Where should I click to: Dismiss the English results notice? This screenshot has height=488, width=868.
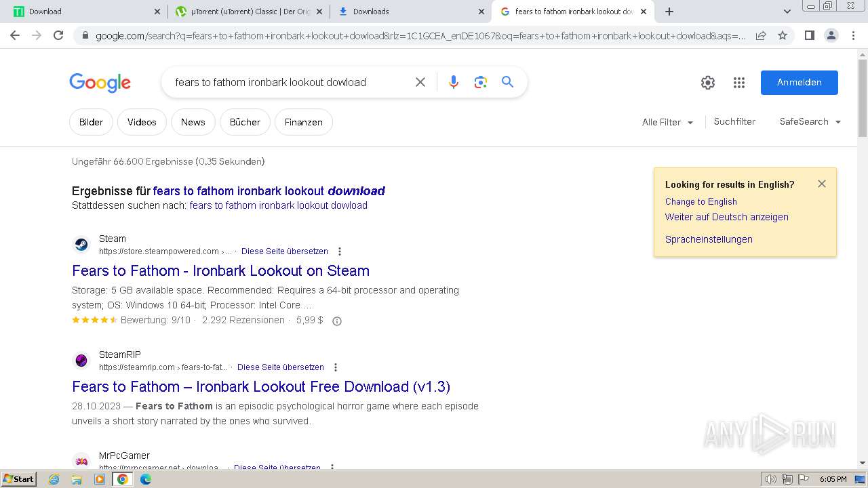pyautogui.click(x=822, y=184)
